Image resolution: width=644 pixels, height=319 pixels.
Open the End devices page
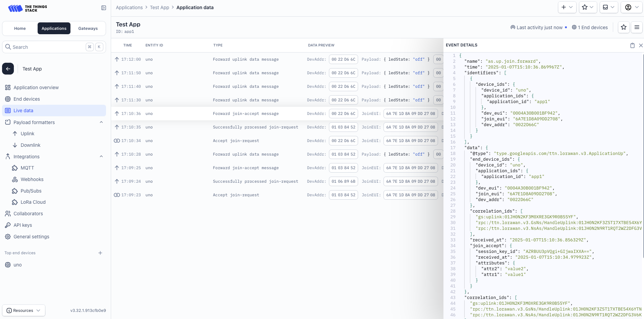[27, 99]
